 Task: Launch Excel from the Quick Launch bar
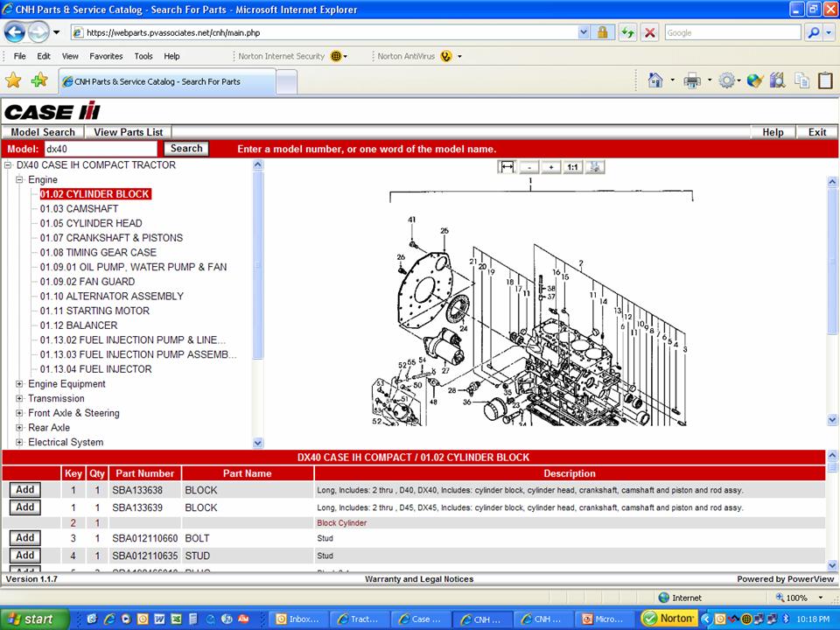[176, 619]
